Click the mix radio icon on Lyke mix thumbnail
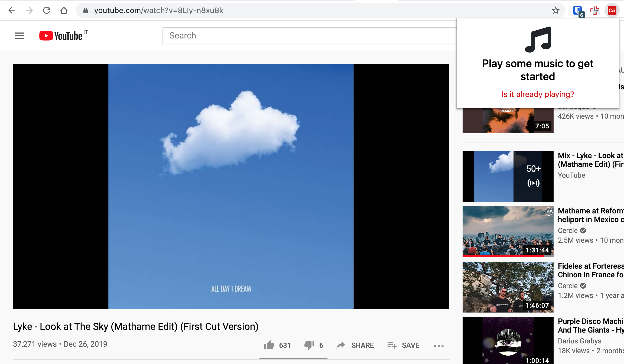 [533, 183]
